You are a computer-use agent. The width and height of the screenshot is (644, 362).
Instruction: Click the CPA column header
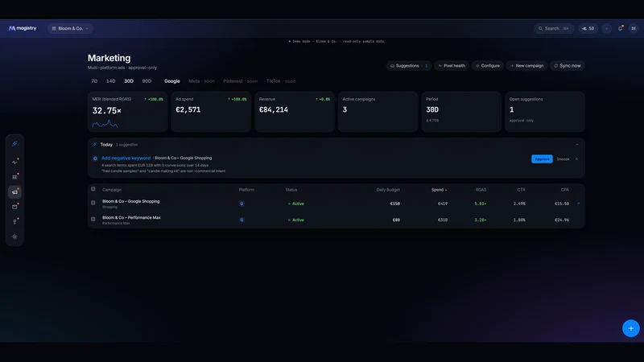565,190
